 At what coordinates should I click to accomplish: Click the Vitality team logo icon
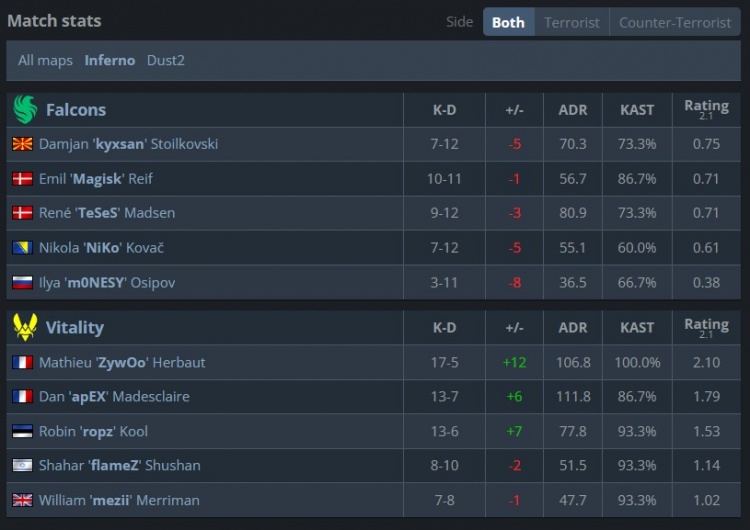click(x=25, y=327)
